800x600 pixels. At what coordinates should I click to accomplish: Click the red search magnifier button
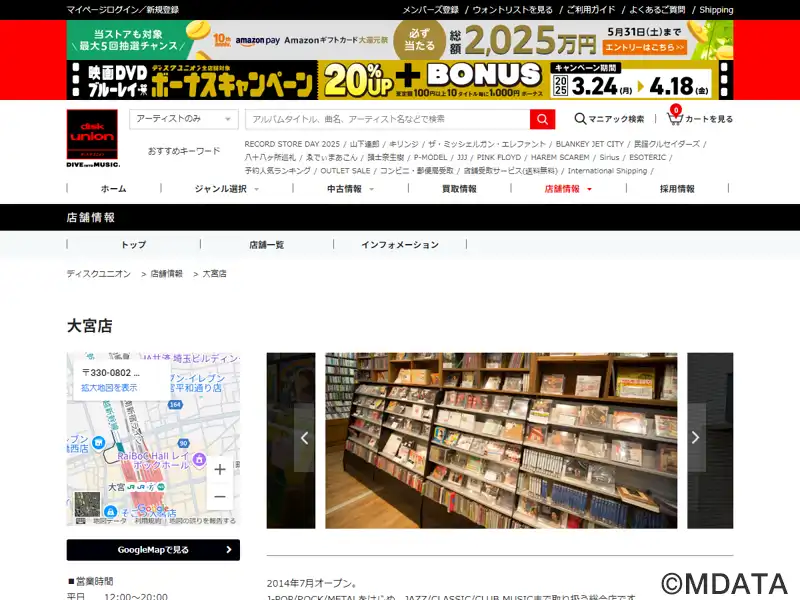pos(542,119)
